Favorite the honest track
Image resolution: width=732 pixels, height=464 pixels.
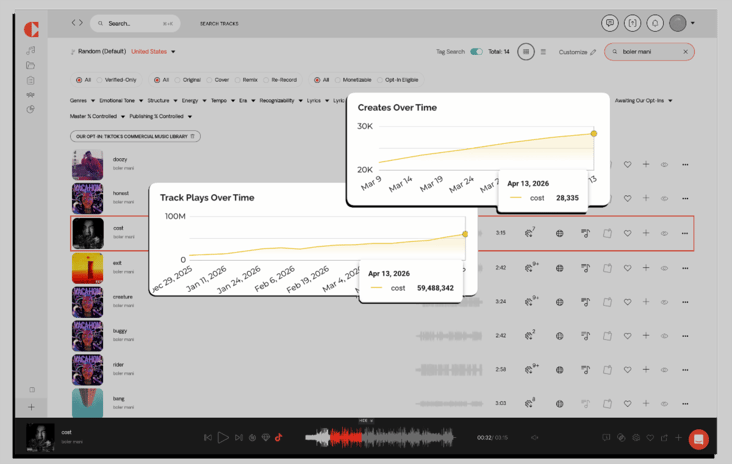click(x=627, y=198)
